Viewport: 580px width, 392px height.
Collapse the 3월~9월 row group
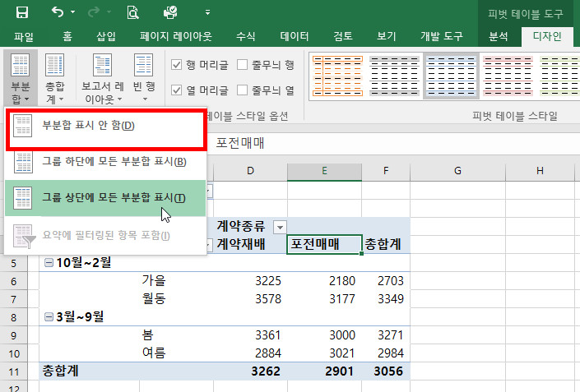(47, 316)
